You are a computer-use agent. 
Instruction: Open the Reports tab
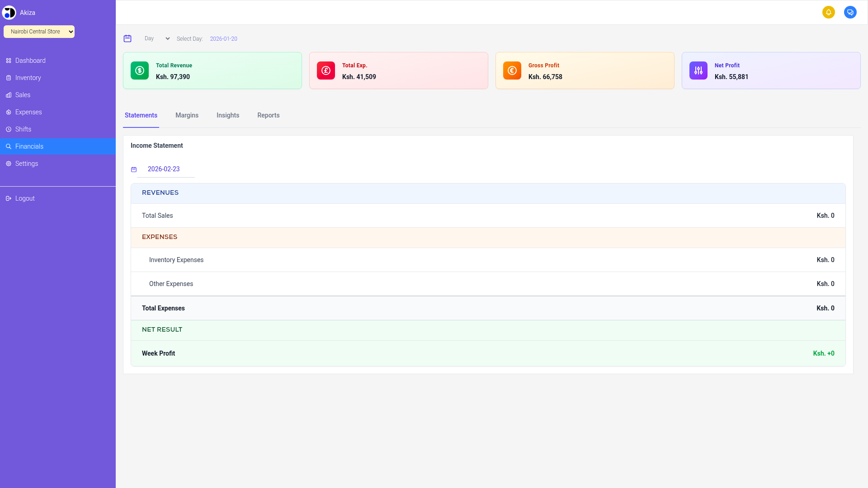268,115
